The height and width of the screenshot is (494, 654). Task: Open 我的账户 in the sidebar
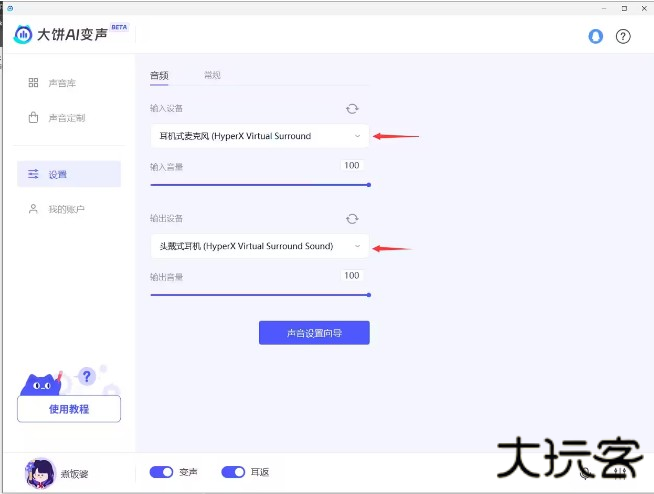pos(56,209)
